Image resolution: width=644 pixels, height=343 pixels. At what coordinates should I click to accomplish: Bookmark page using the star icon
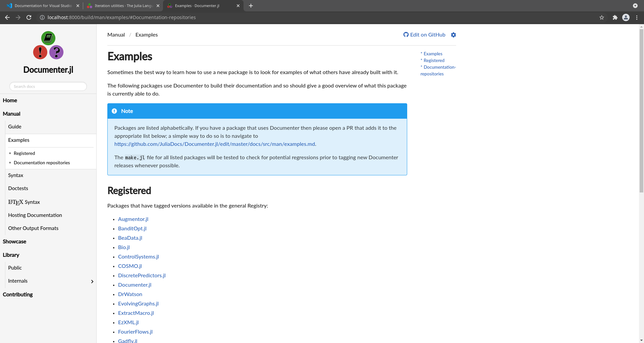[602, 17]
